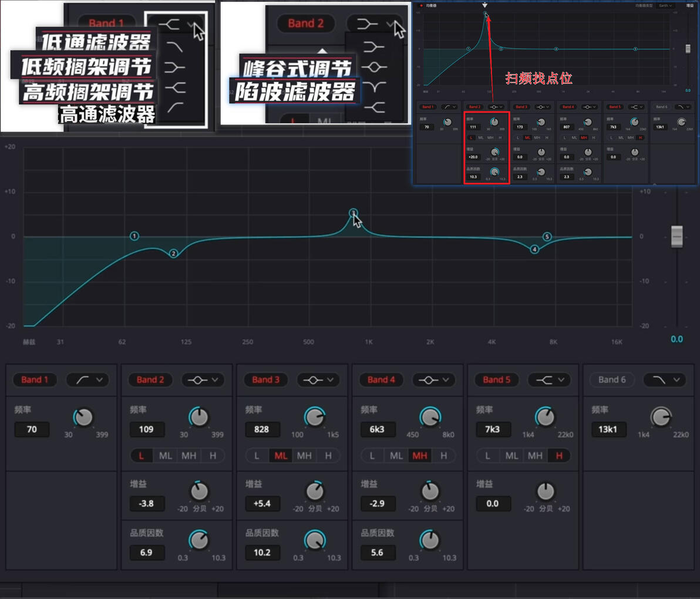
Task: Set Band 4 range to H
Action: [444, 456]
